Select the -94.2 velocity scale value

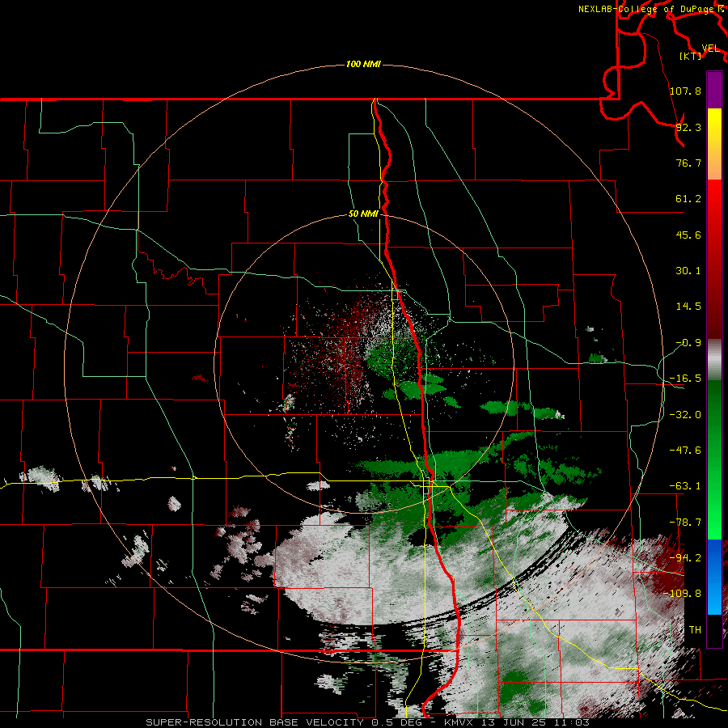tap(685, 558)
